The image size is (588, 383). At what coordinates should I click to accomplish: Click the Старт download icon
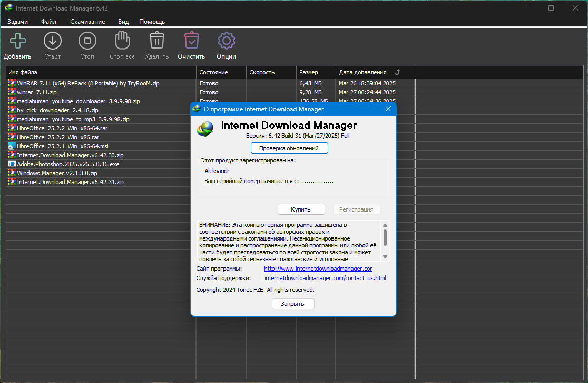coord(53,41)
